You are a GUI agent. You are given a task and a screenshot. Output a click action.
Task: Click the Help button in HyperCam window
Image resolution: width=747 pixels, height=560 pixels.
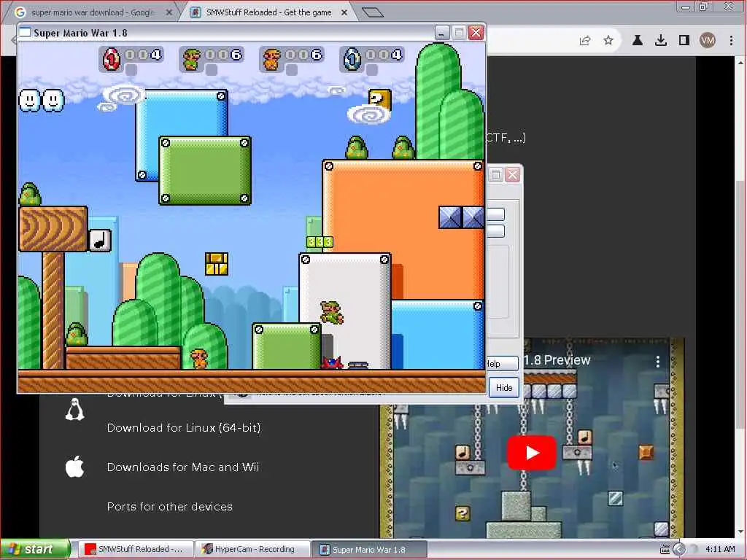502,364
